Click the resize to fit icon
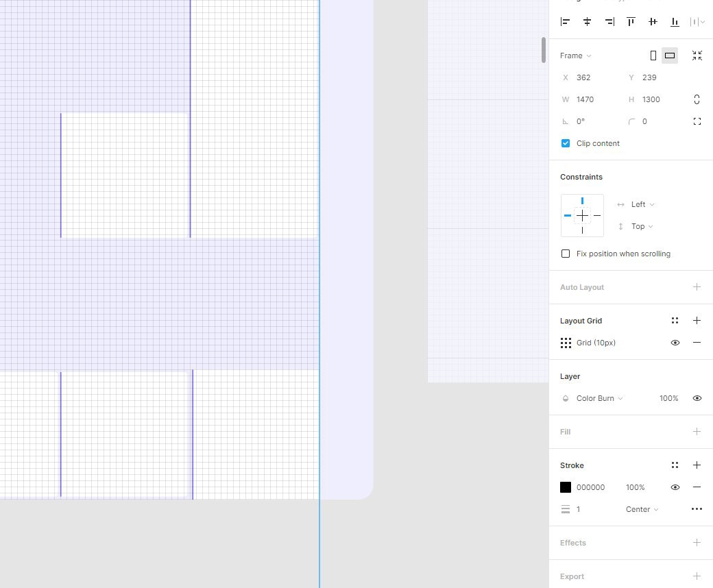 coord(697,56)
